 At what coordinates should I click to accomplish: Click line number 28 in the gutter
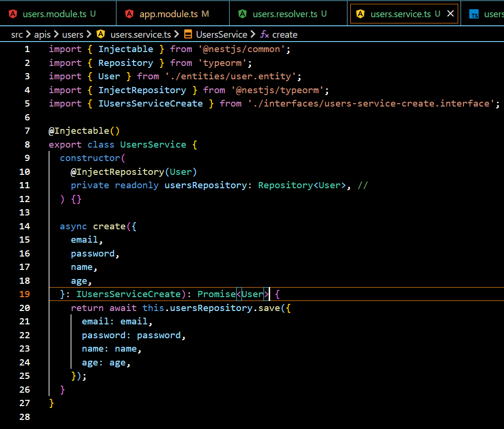pos(24,417)
